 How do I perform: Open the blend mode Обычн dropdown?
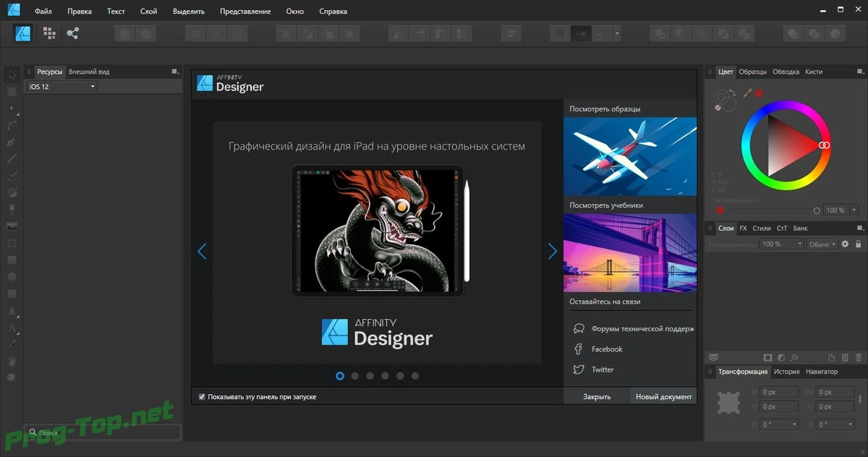822,244
